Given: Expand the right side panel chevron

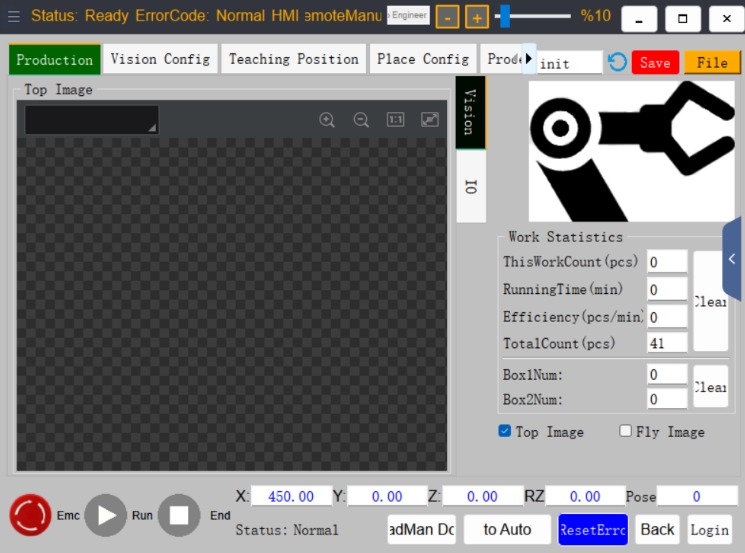Looking at the screenshot, I should click(x=732, y=258).
